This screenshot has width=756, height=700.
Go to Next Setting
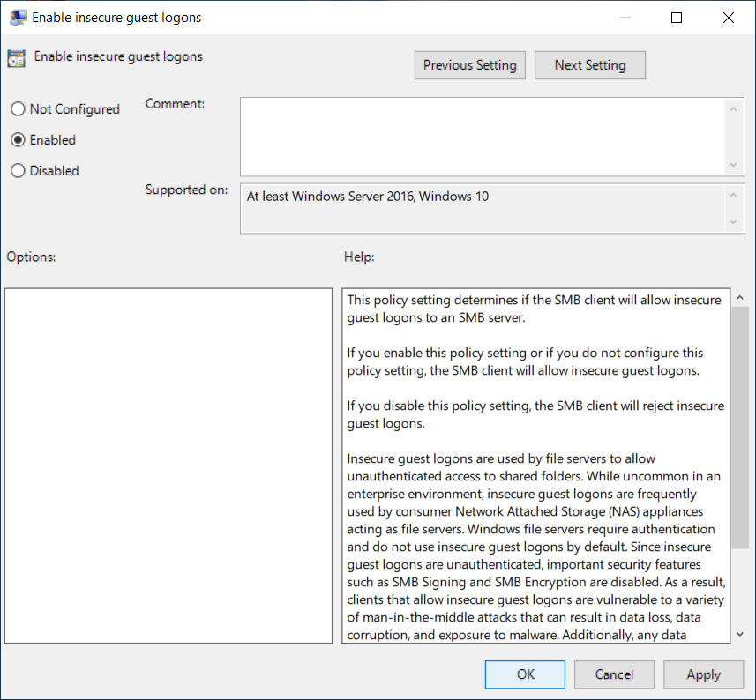coord(589,65)
